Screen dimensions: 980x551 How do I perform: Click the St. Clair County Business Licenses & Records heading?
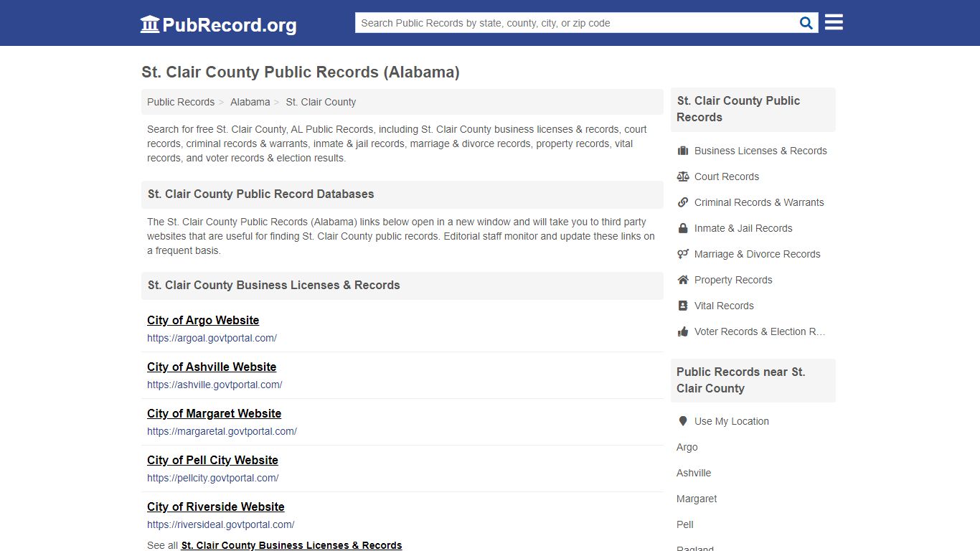(273, 285)
